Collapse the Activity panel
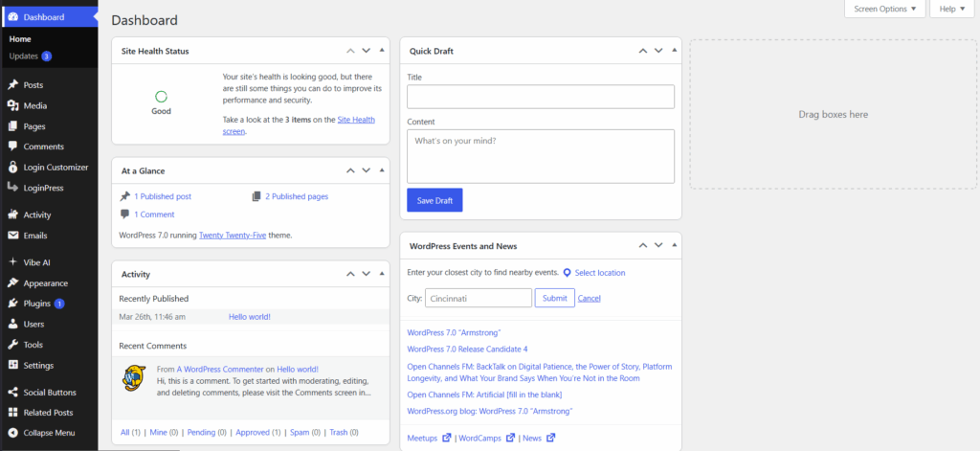The height and width of the screenshot is (451, 980). pos(382,274)
